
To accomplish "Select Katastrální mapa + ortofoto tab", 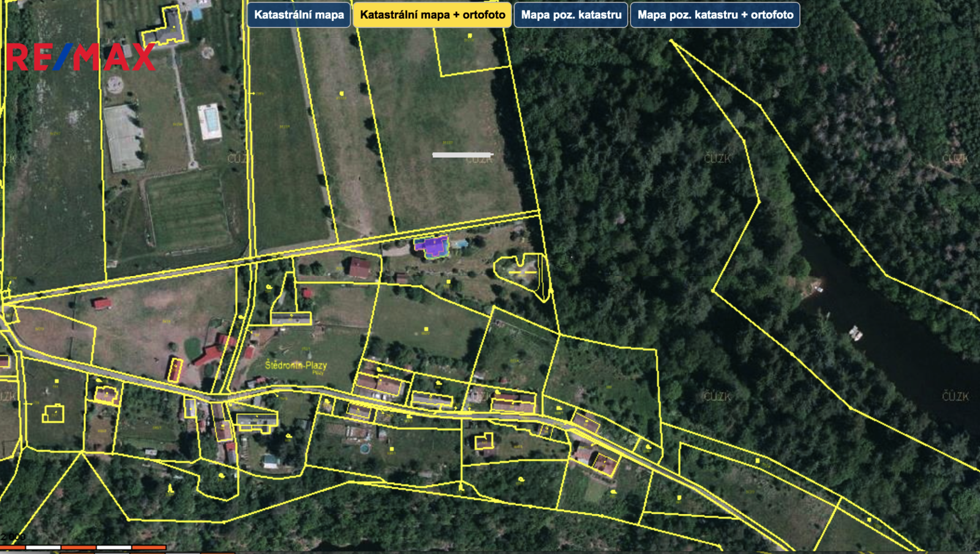I will 432,15.
